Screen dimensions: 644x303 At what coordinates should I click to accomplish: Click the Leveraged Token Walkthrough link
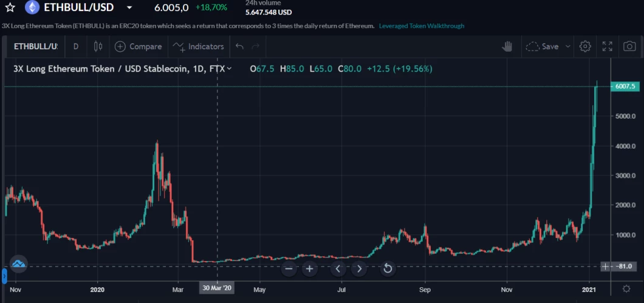[x=421, y=26]
